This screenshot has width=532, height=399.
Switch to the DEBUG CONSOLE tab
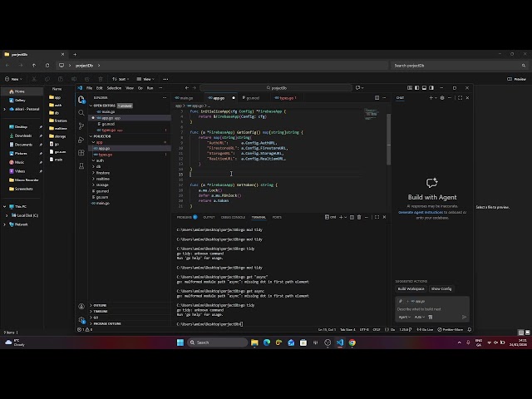[233, 217]
